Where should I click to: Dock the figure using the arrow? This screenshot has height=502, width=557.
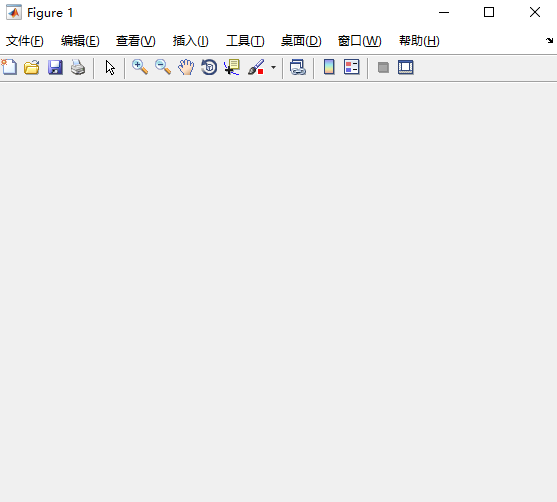click(549, 41)
